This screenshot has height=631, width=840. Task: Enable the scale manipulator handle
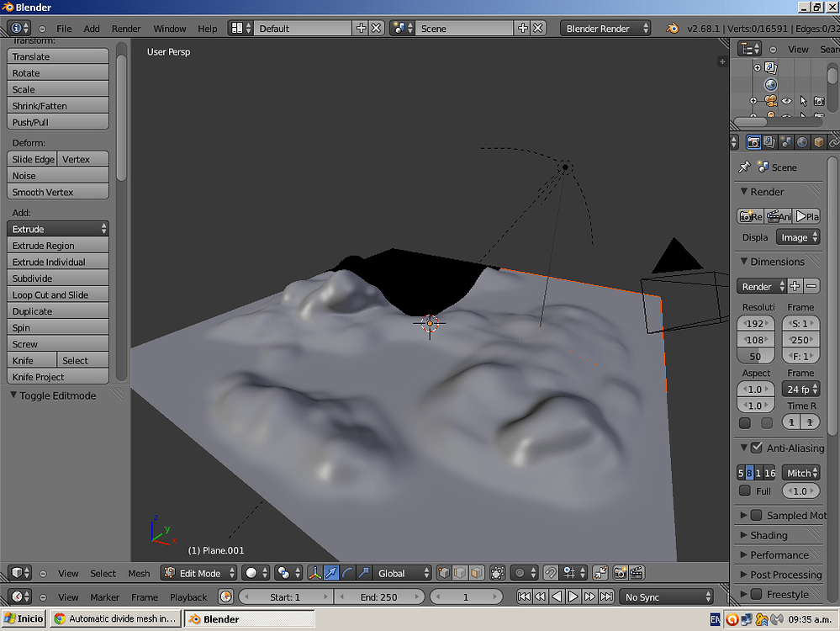(364, 573)
